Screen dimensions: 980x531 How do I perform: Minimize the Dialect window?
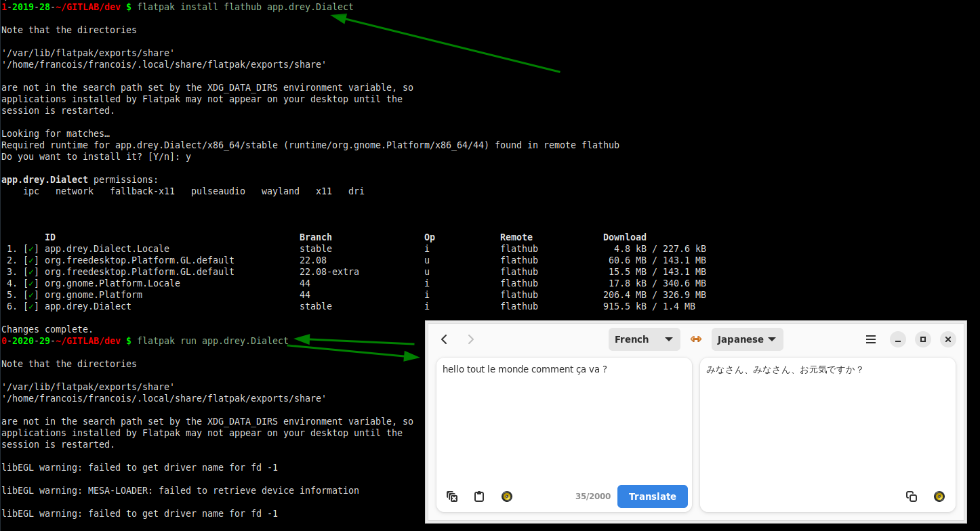(898, 339)
